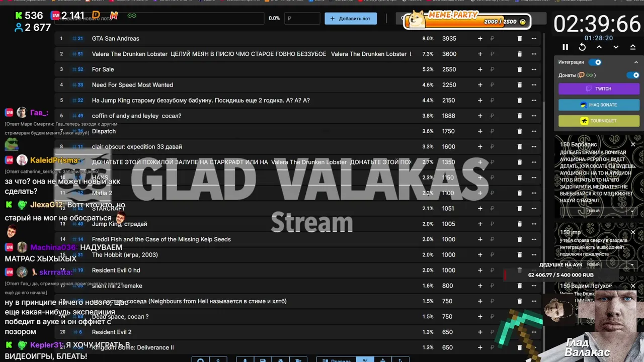Open more options for Resident Evil 0 hd
The width and height of the screenshot is (644, 362).
(x=534, y=270)
